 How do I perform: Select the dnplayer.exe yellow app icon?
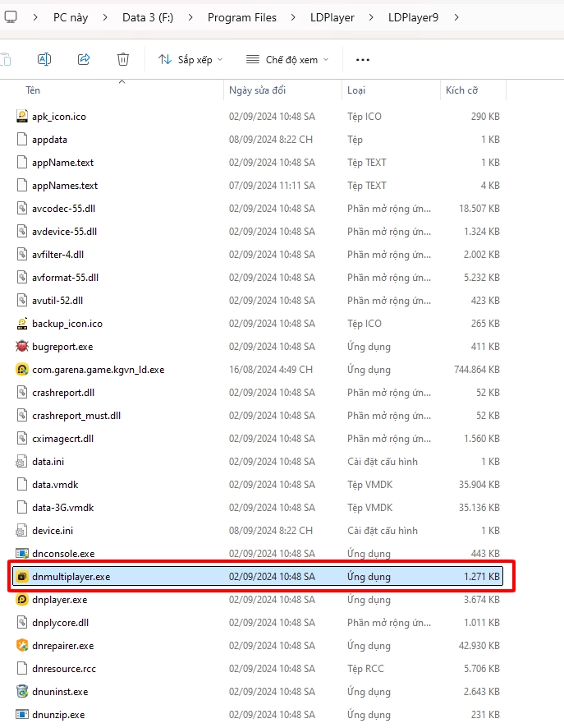[22, 600]
